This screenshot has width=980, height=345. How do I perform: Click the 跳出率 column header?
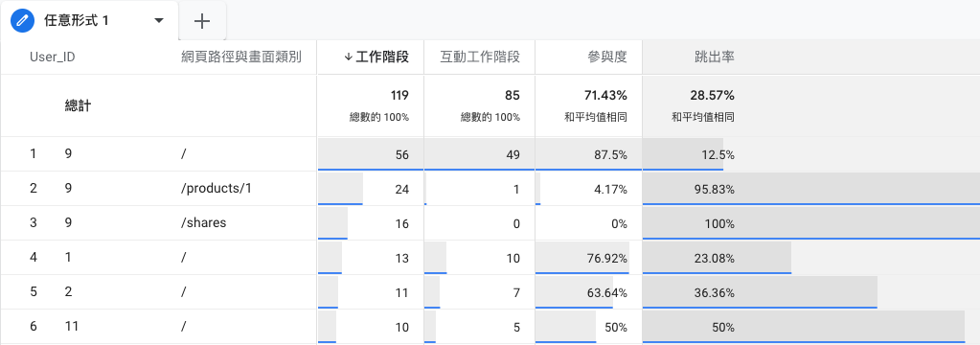[715, 57]
